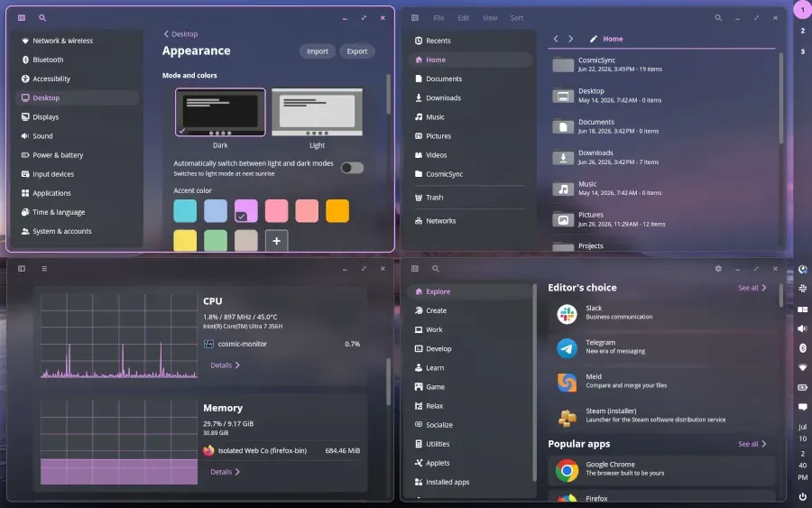
Task: Open the Edit menu in Files
Action: tap(463, 18)
